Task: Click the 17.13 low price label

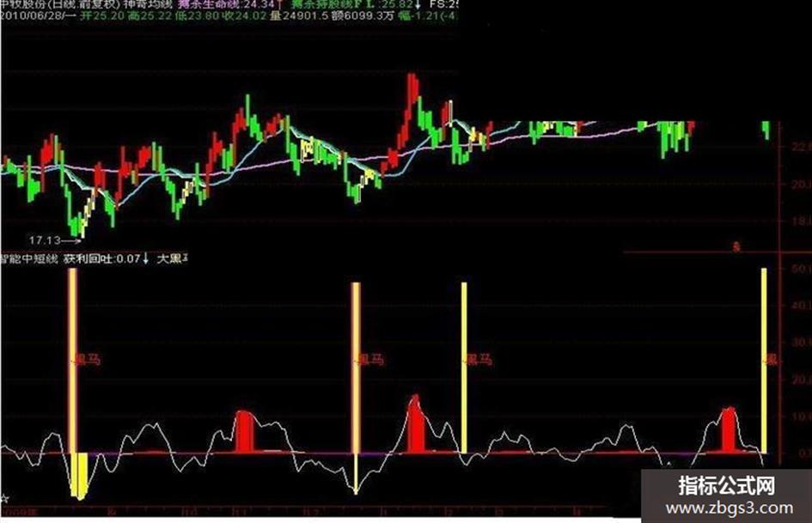Action: (45, 240)
